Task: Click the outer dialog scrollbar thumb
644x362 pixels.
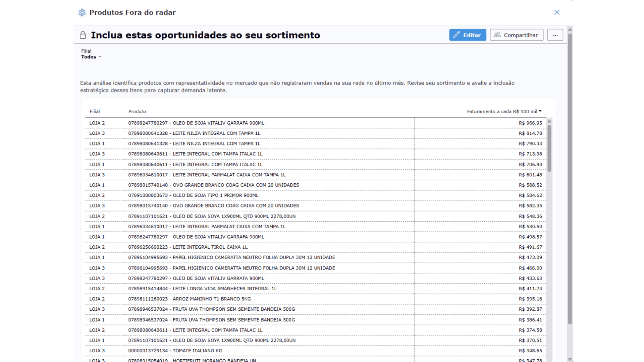Action: click(x=570, y=178)
